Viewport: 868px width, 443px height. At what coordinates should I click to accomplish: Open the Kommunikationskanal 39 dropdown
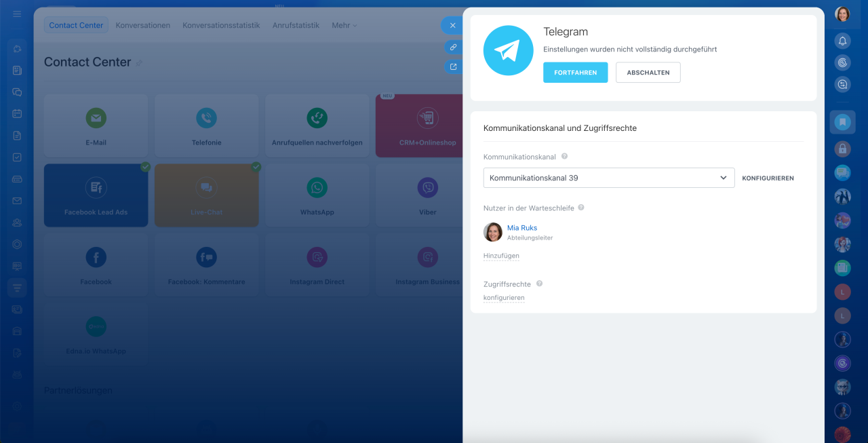coord(608,178)
